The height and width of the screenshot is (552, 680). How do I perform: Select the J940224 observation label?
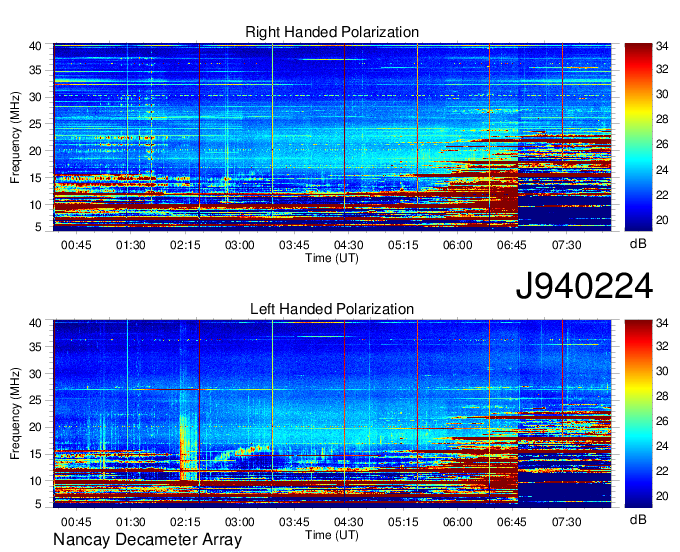pos(584,286)
